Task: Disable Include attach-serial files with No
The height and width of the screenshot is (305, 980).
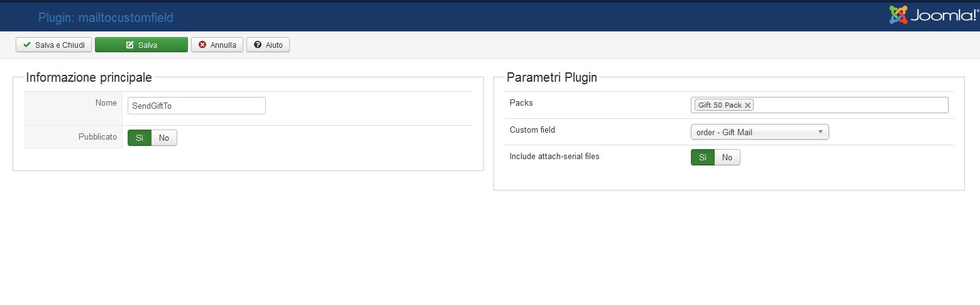Action: point(727,157)
